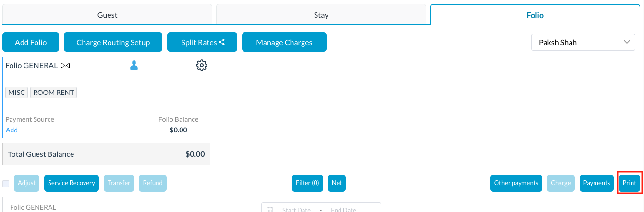Click the calendar icon in date range
The width and height of the screenshot is (644, 212).
(270, 210)
